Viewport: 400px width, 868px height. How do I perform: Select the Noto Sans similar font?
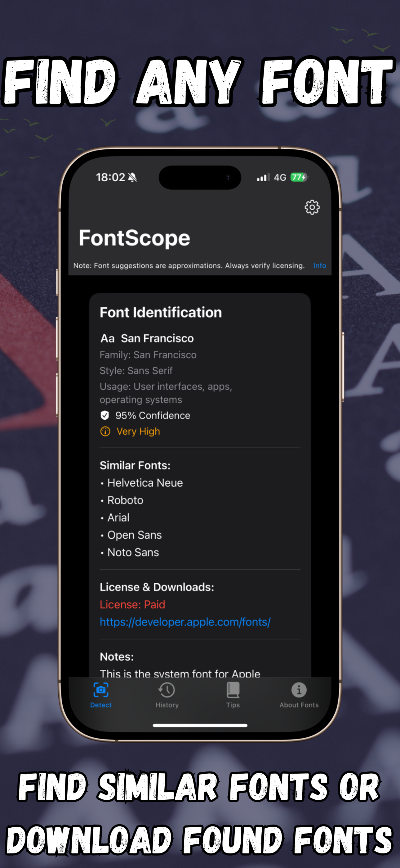coord(133,552)
